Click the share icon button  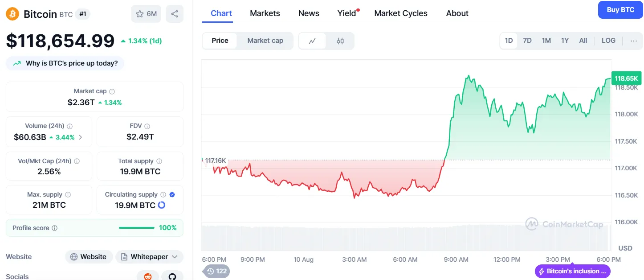[x=175, y=14]
